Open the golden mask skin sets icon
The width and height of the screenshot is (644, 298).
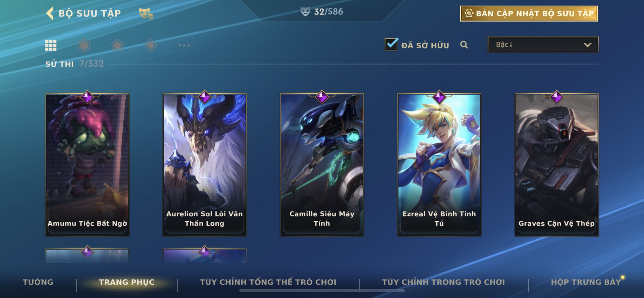pos(146,13)
